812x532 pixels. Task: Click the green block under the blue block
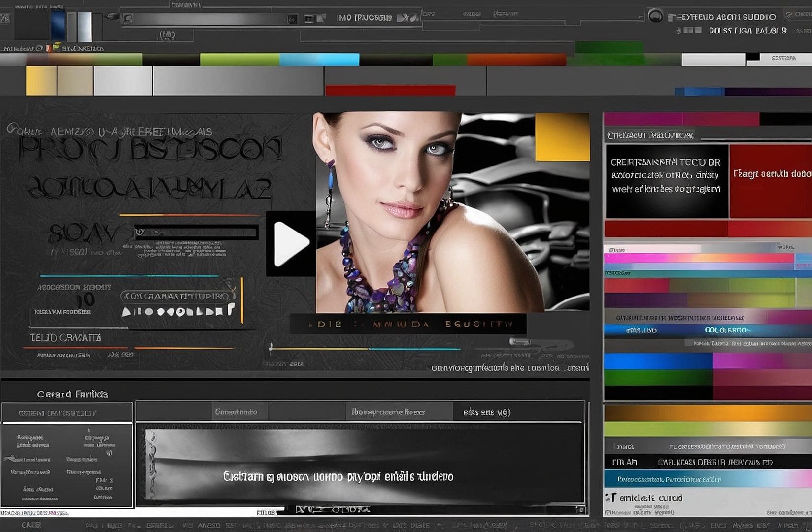click(658, 377)
